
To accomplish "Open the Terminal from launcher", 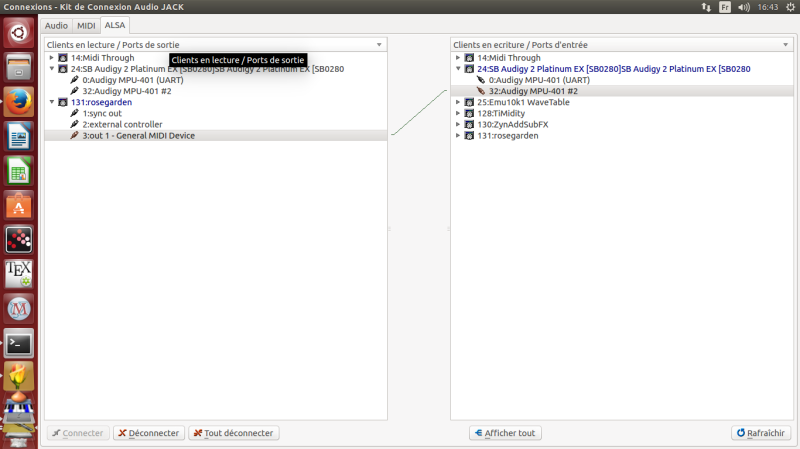I will (x=19, y=343).
